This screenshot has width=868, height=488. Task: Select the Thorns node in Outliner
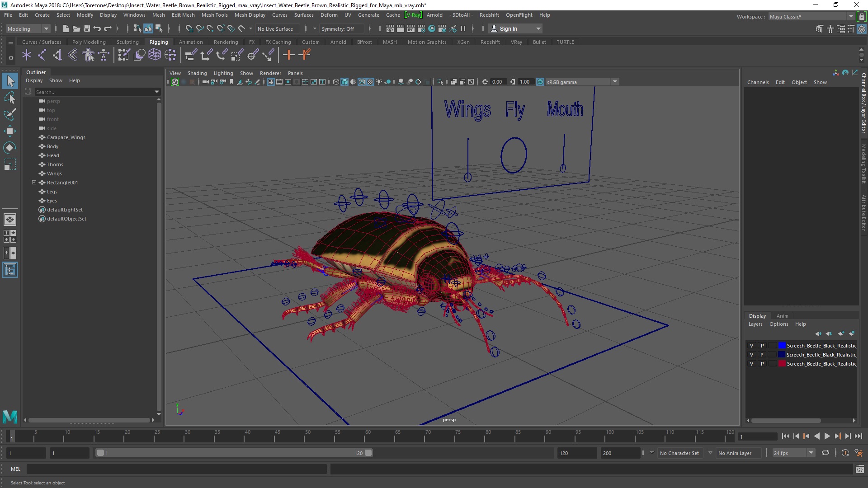click(55, 164)
